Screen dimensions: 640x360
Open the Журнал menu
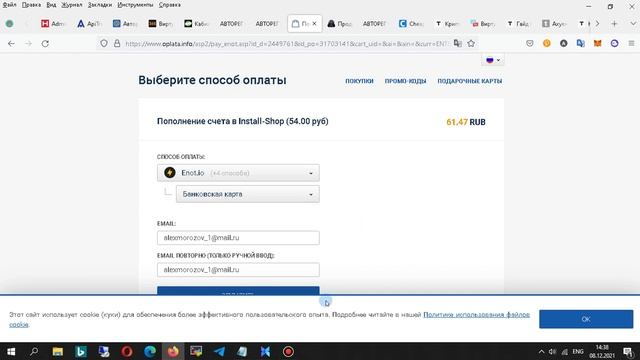point(72,5)
